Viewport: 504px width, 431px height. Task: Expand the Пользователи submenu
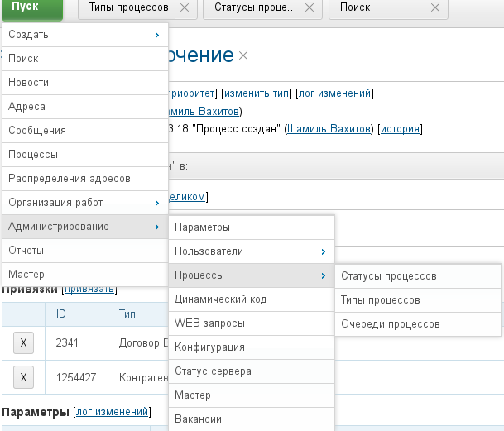(x=252, y=251)
